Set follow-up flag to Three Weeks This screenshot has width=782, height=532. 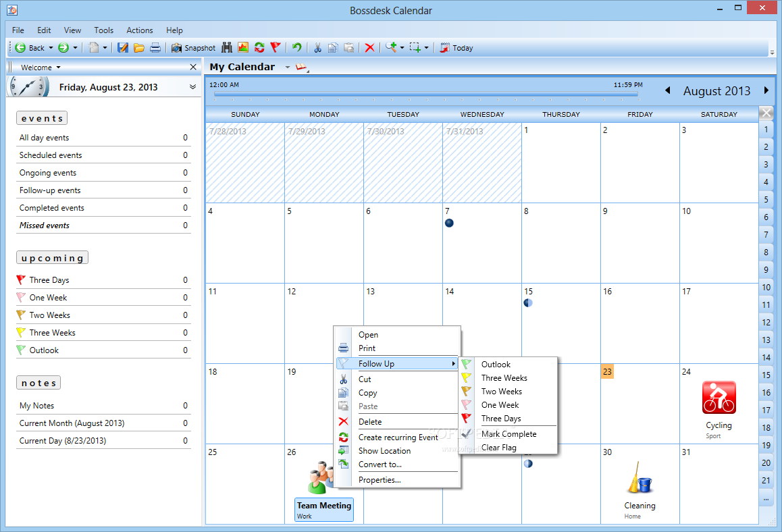pyautogui.click(x=508, y=378)
